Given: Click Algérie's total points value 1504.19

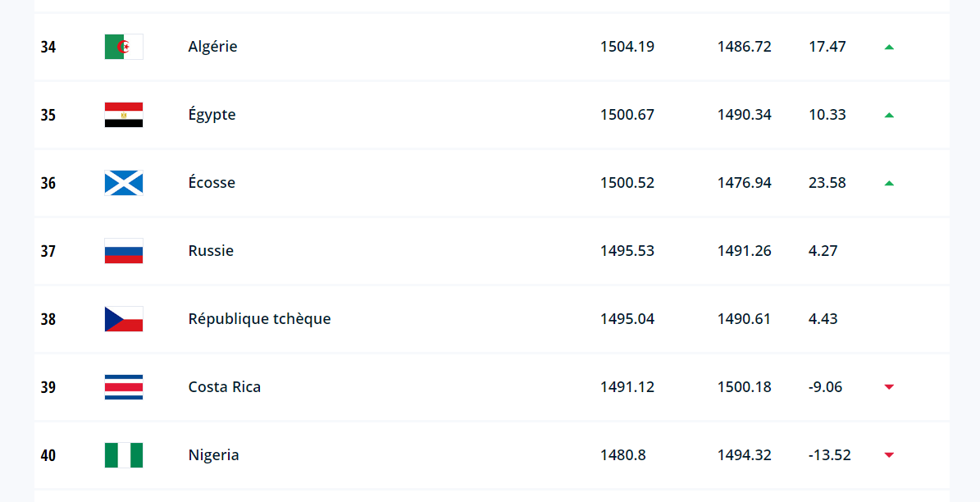Looking at the screenshot, I should pyautogui.click(x=627, y=47).
